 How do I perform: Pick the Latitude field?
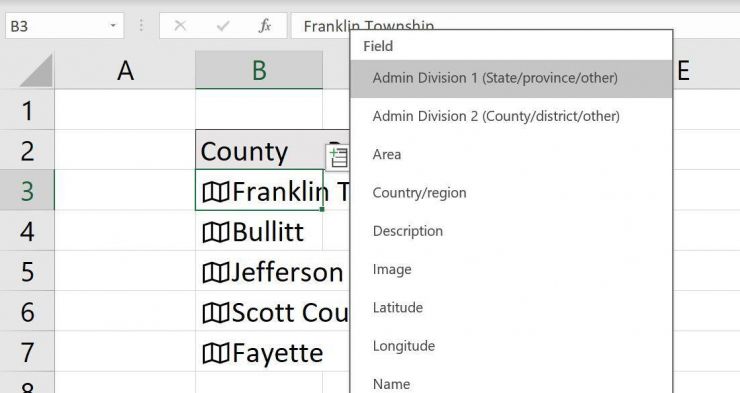pyautogui.click(x=511, y=308)
